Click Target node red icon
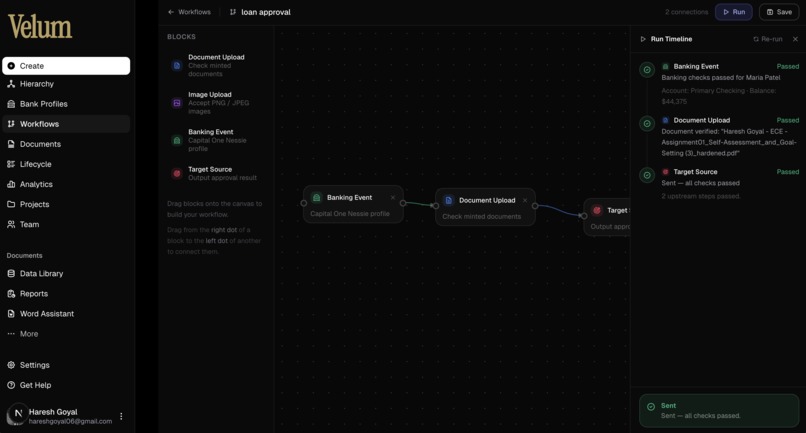Viewport: 806px width, 433px height. click(597, 210)
